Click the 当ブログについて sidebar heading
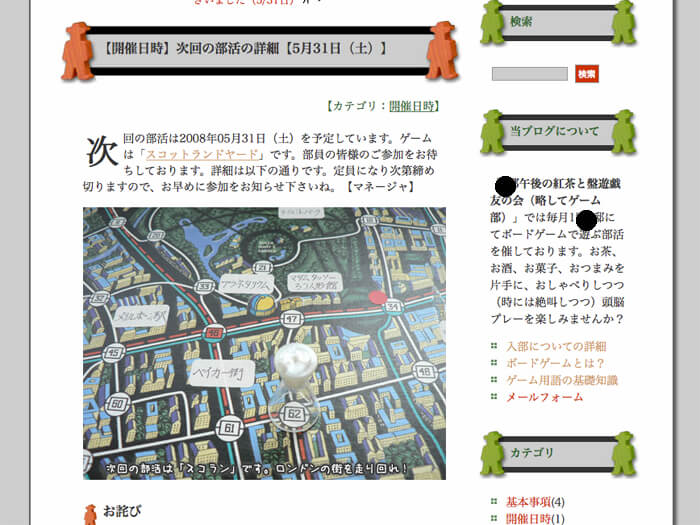Screen dimensions: 700x525 click(x=554, y=131)
